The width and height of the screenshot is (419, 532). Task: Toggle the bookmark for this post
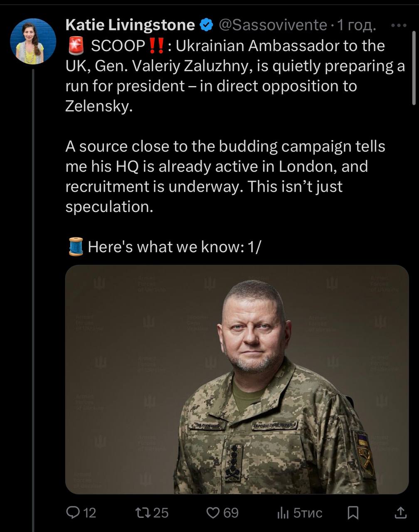click(353, 512)
